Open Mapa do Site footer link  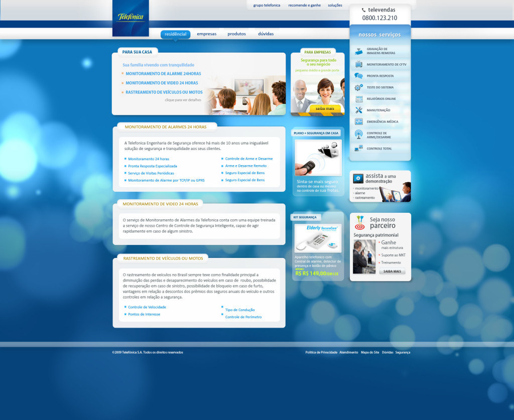[370, 353]
